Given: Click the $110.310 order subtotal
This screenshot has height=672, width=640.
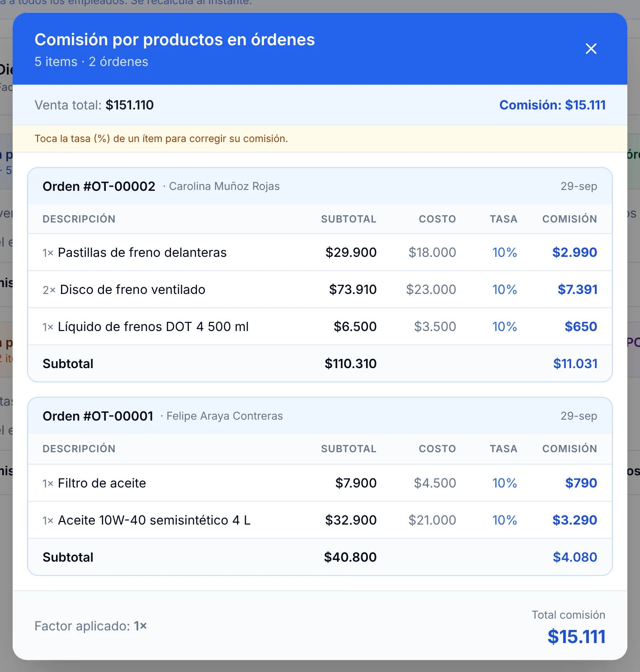Looking at the screenshot, I should coord(351,364).
